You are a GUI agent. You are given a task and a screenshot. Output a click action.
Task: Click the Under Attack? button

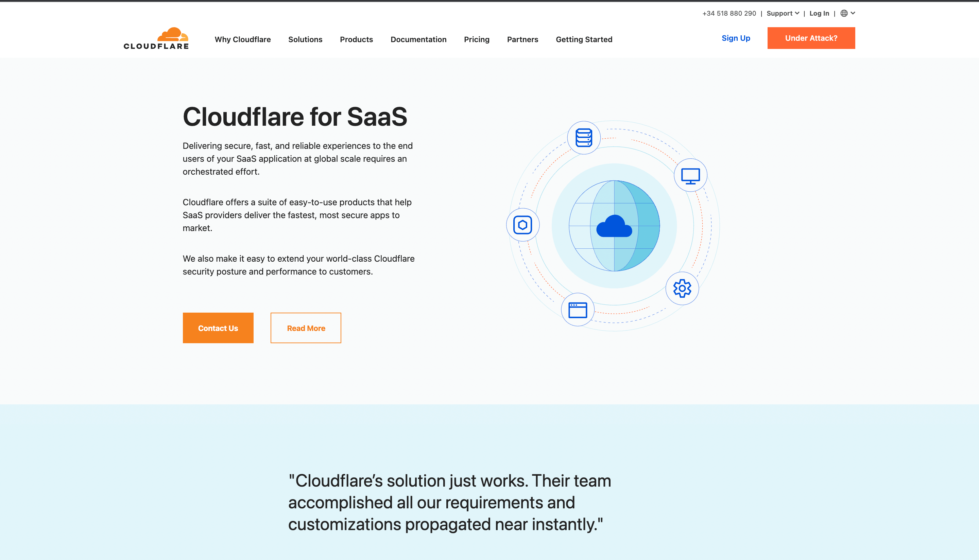click(x=811, y=38)
